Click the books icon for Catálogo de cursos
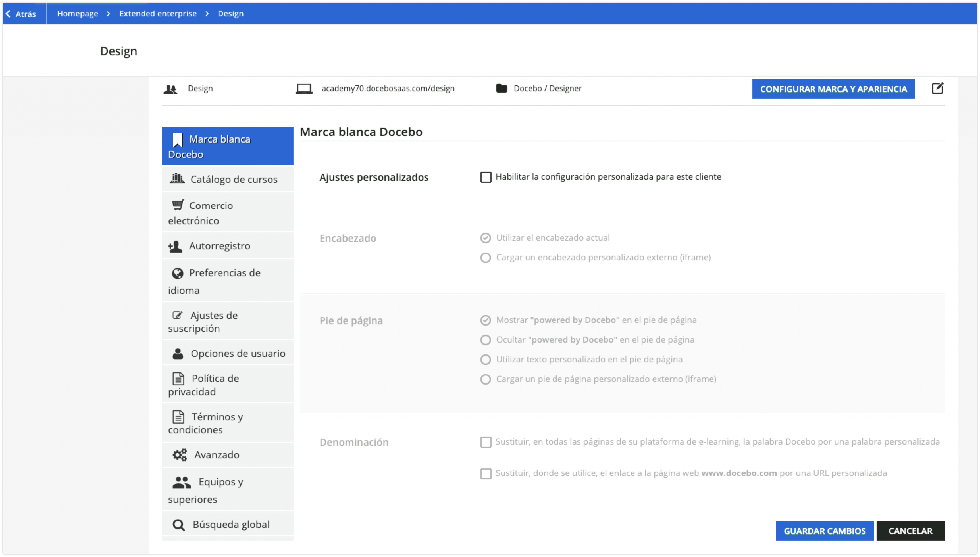980x557 pixels. coord(177,178)
